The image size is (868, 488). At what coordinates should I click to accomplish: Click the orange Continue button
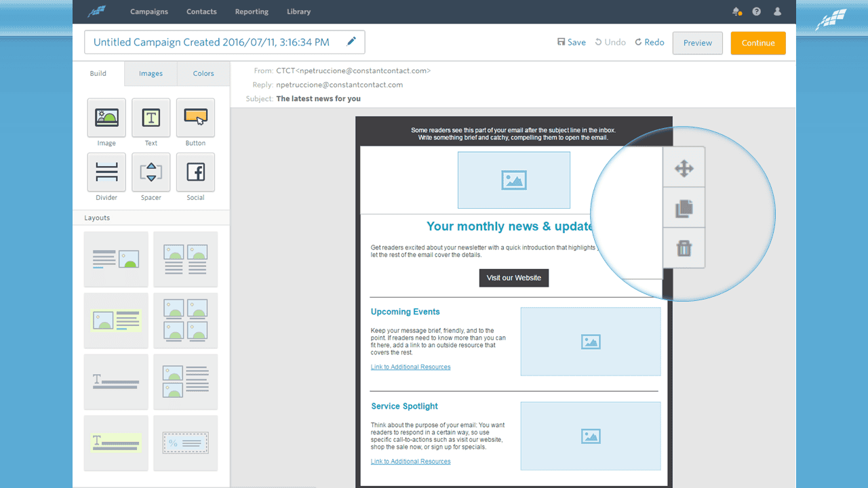pyautogui.click(x=758, y=43)
